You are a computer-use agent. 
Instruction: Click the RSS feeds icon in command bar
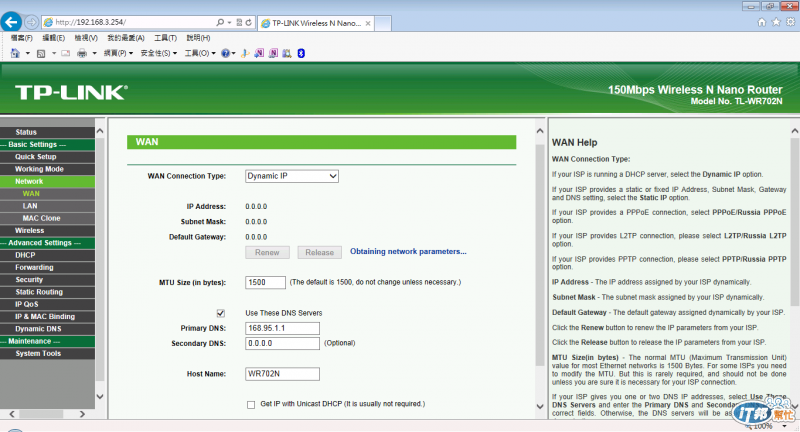[x=41, y=53]
